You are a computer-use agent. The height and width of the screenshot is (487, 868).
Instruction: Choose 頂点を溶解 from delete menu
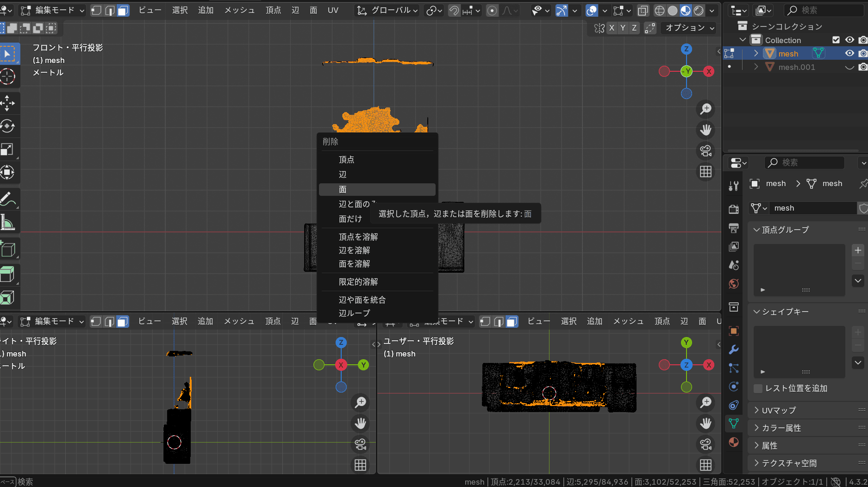(358, 237)
